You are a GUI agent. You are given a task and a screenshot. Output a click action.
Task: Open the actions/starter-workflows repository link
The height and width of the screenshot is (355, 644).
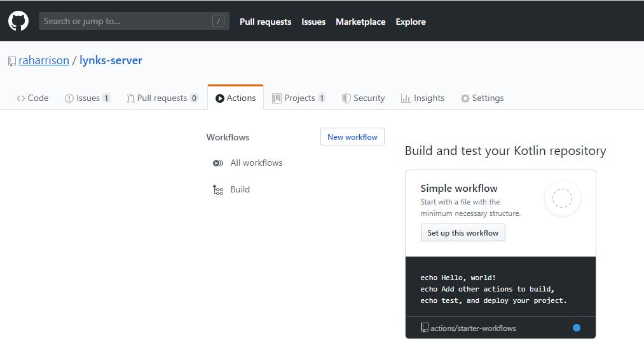(473, 328)
